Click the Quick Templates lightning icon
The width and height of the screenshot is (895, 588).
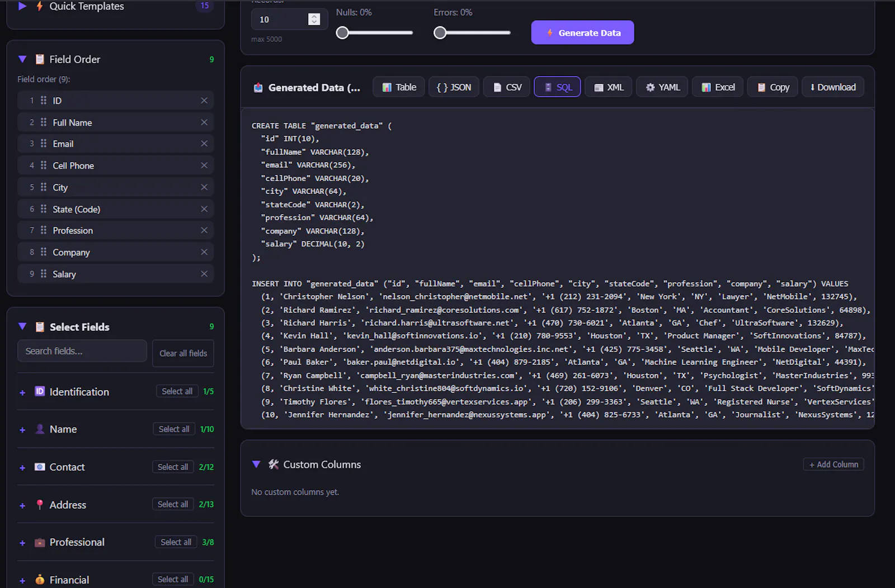tap(39, 6)
